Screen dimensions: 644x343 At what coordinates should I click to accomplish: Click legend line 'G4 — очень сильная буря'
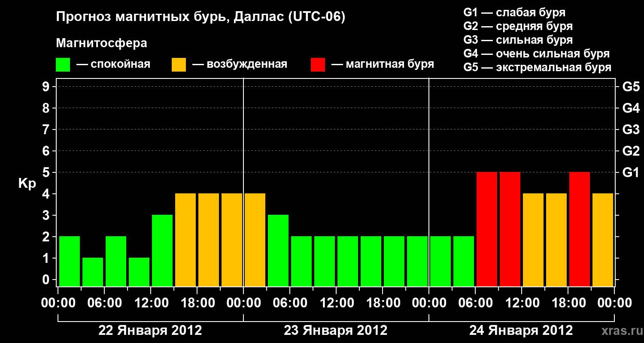(x=536, y=54)
